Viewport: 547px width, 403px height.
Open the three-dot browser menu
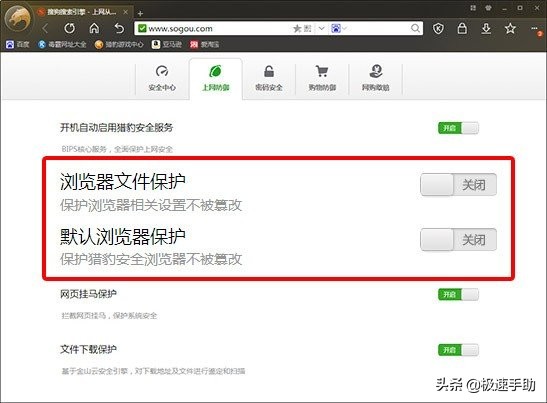point(534,28)
